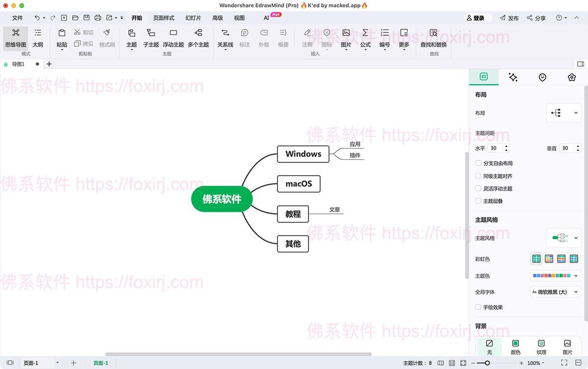Select the first rainbow color scheme swatch
588x369 pixels.
536,258
